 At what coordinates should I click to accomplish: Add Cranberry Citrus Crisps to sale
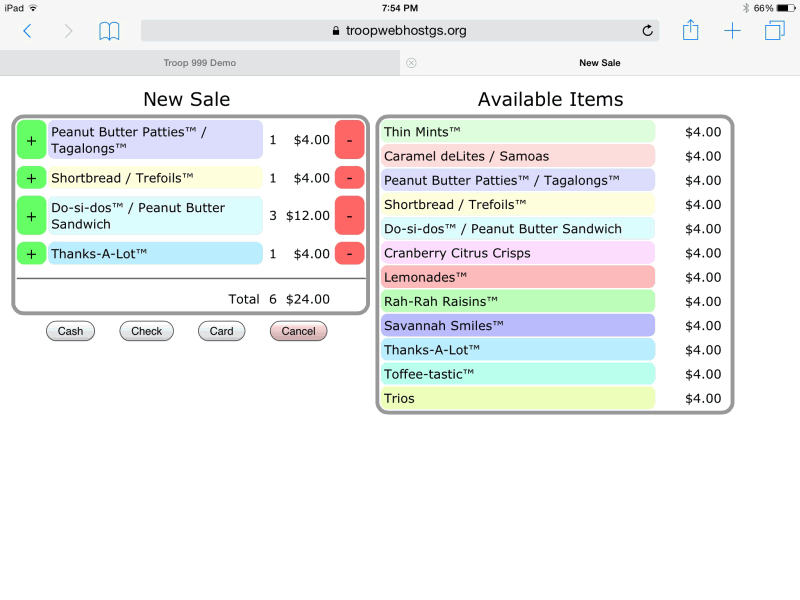click(x=518, y=253)
